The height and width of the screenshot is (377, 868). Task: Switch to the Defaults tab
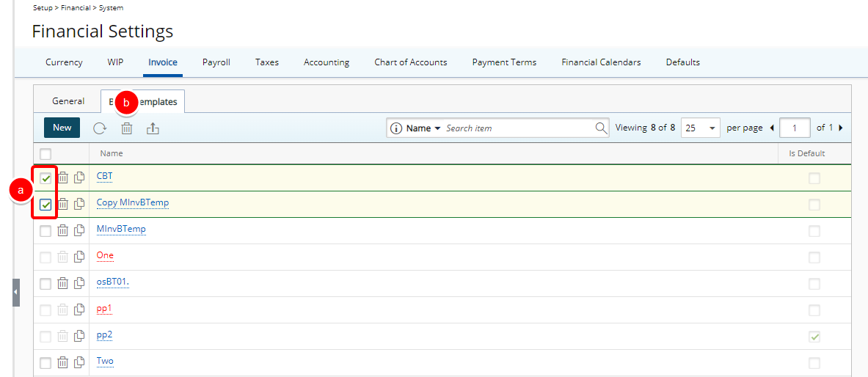[682, 62]
